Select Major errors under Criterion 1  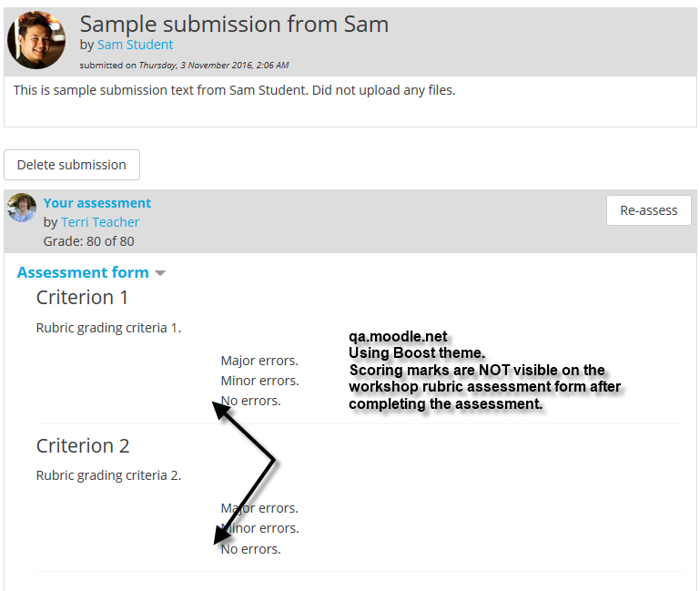(x=259, y=361)
